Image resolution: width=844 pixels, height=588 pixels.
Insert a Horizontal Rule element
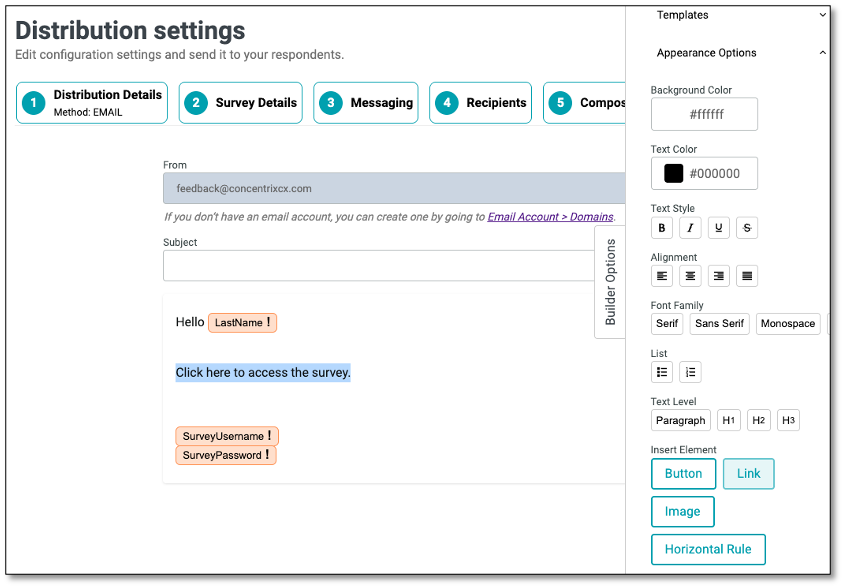click(708, 549)
